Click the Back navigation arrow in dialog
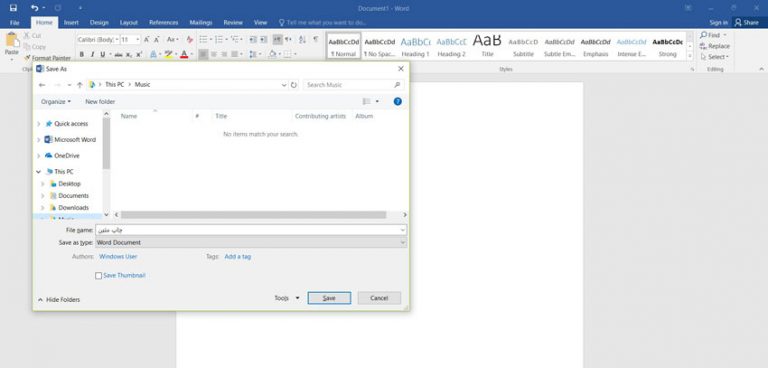Viewport: 768px width, 368px height. coord(42,85)
